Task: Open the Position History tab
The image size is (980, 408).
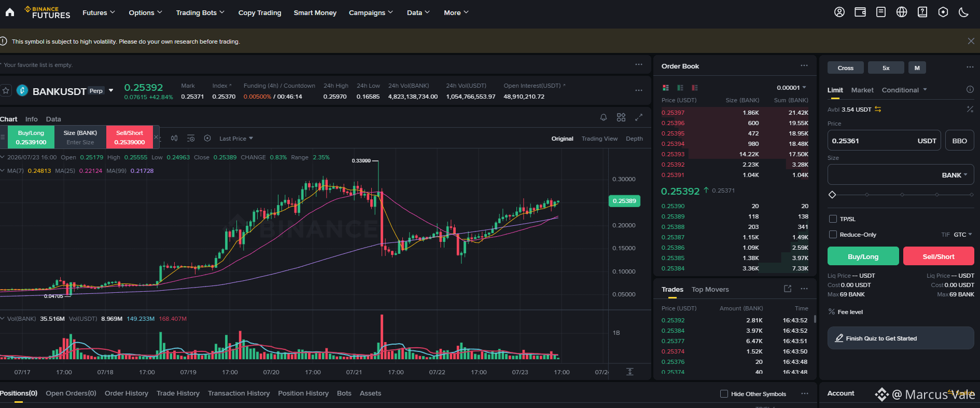Action: pos(303,393)
